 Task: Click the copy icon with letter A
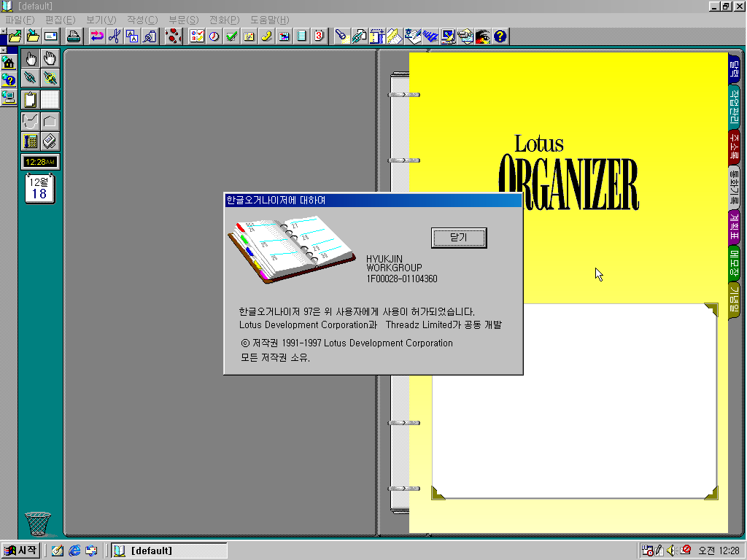click(x=132, y=36)
